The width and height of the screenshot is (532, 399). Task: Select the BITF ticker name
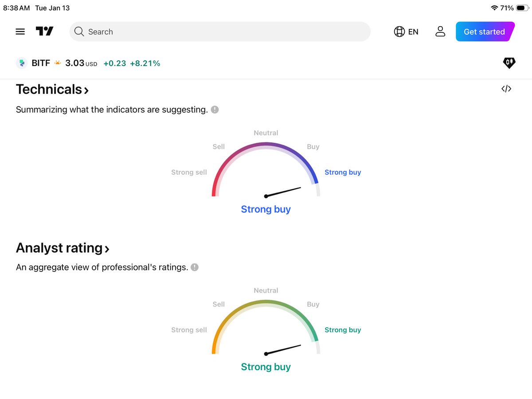pos(41,63)
